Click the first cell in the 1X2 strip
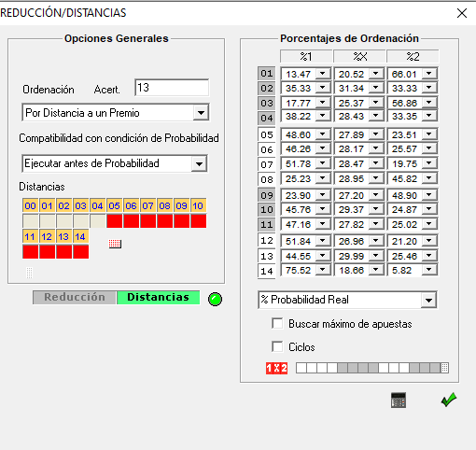The width and height of the screenshot is (476, 450). coord(301,368)
